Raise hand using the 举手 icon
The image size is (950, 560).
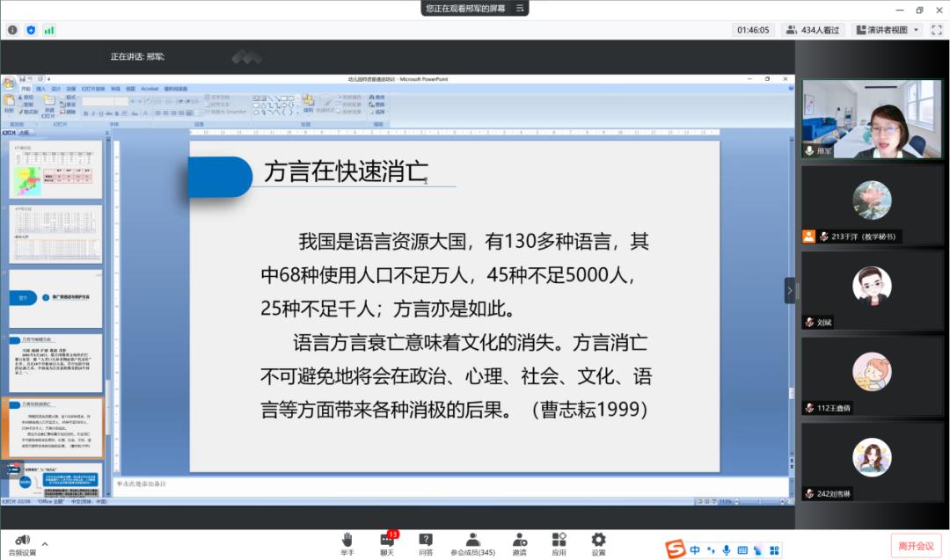(347, 541)
